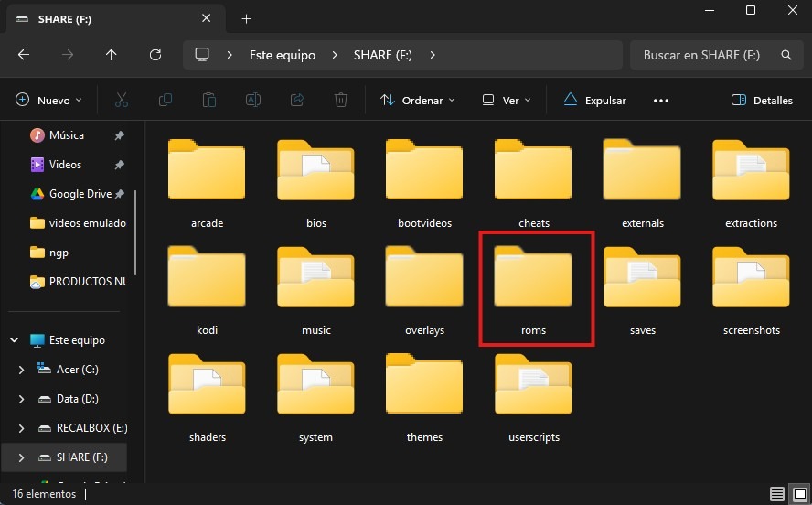Click the Expulsar eject button

594,100
